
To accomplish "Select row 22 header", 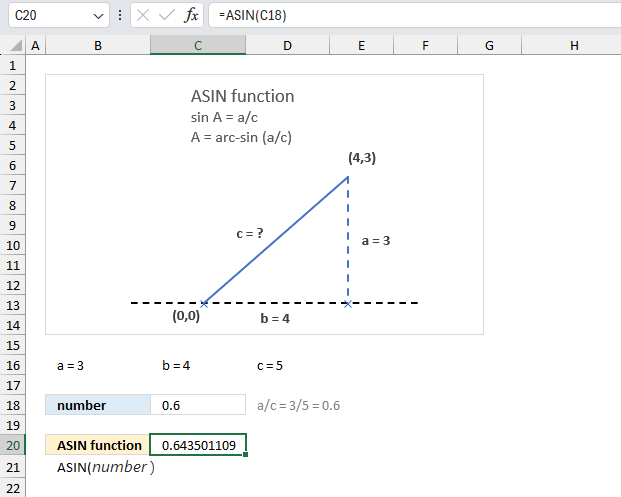I will (x=13, y=488).
